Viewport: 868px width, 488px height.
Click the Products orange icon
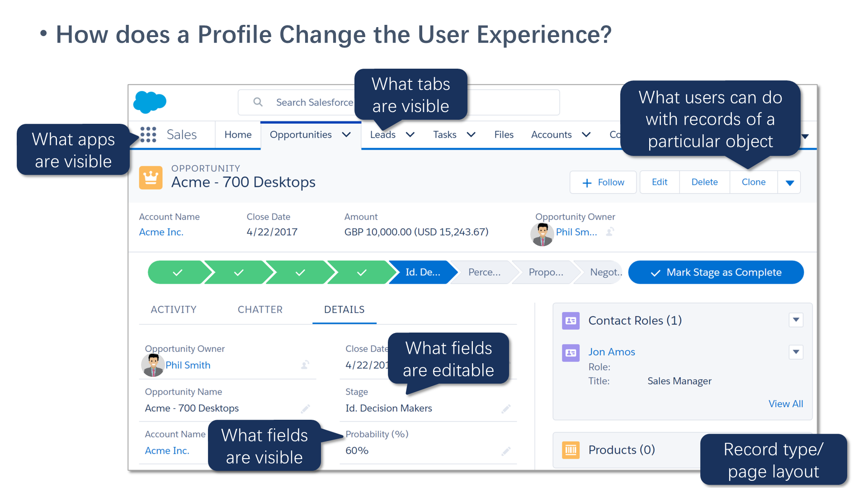click(571, 450)
